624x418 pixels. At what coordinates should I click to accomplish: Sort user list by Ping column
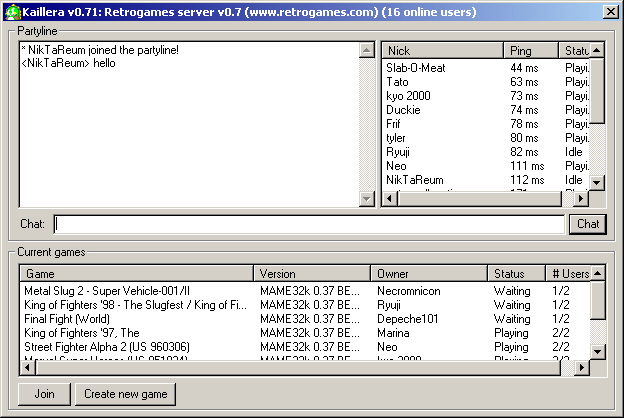pos(531,51)
